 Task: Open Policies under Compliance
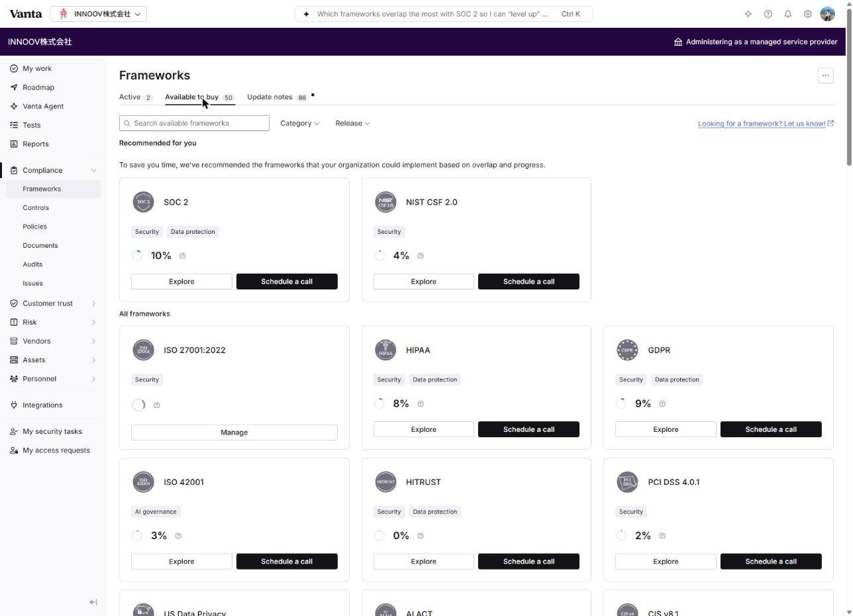[x=34, y=227]
